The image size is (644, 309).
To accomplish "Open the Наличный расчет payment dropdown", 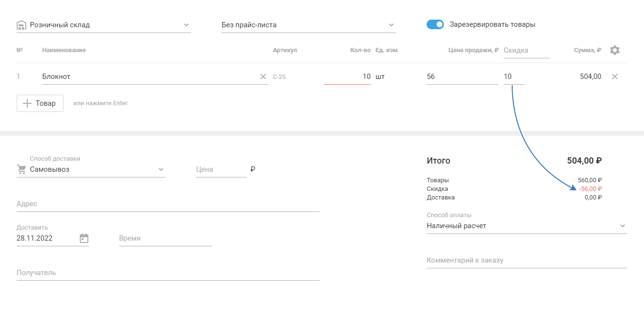I will [x=622, y=226].
